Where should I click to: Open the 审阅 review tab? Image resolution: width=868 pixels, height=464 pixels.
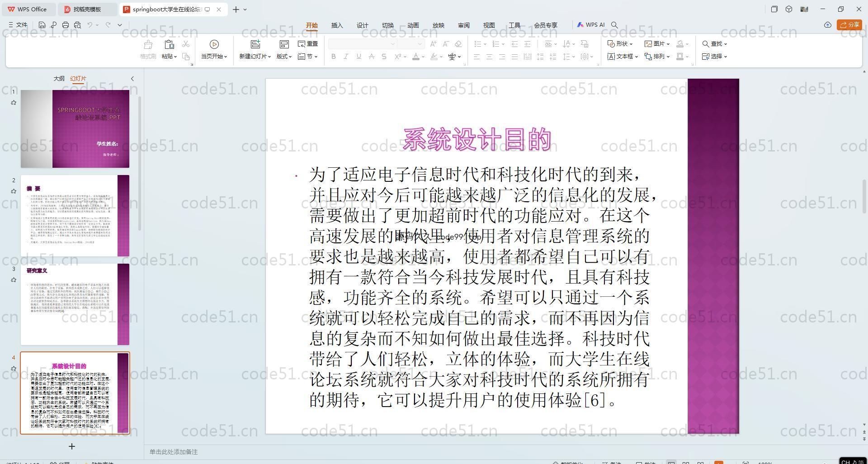464,25
